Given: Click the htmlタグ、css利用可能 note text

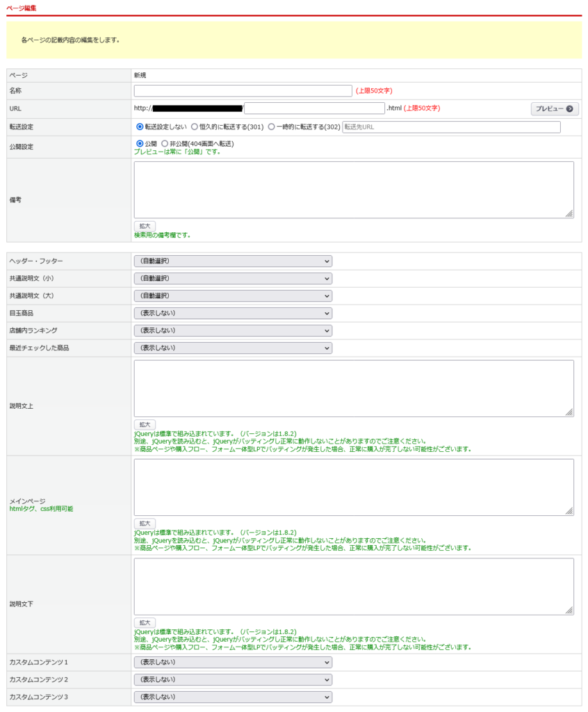Looking at the screenshot, I should [41, 508].
